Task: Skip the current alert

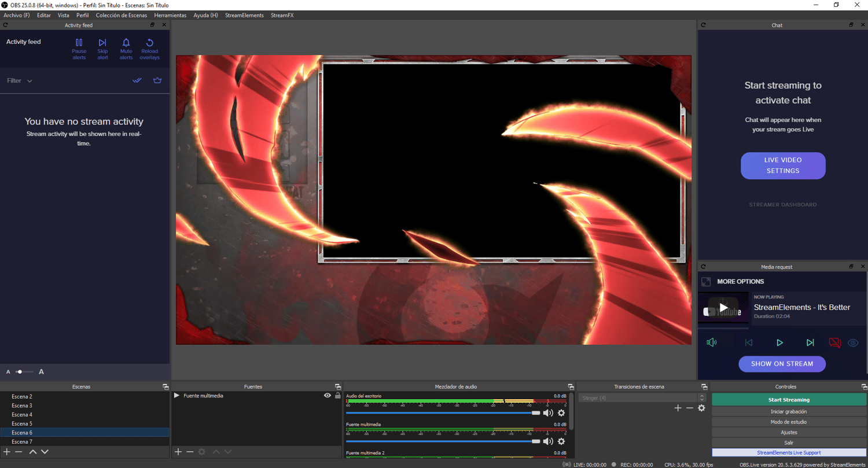Action: 102,49
